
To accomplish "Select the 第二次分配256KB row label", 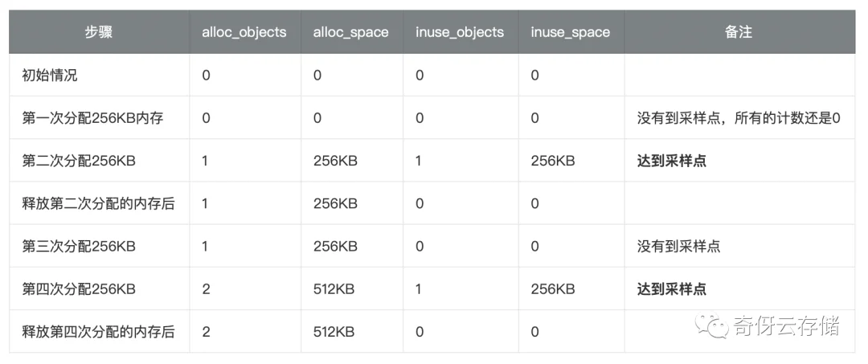I will pyautogui.click(x=79, y=161).
